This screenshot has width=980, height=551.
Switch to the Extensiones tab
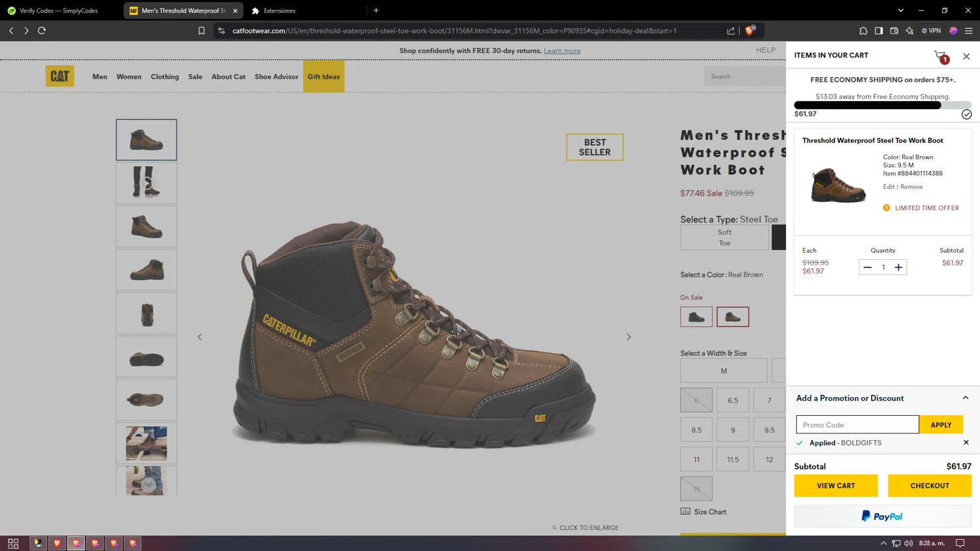click(280, 10)
